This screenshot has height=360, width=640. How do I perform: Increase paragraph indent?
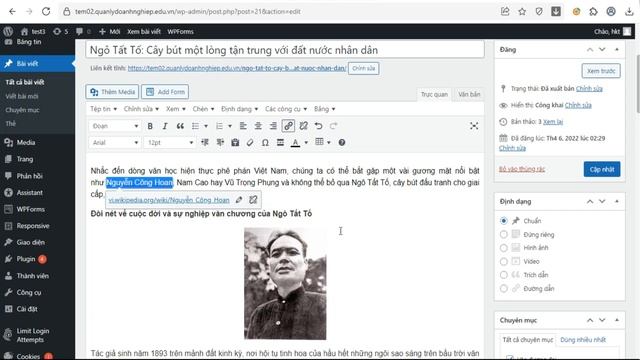(220, 142)
